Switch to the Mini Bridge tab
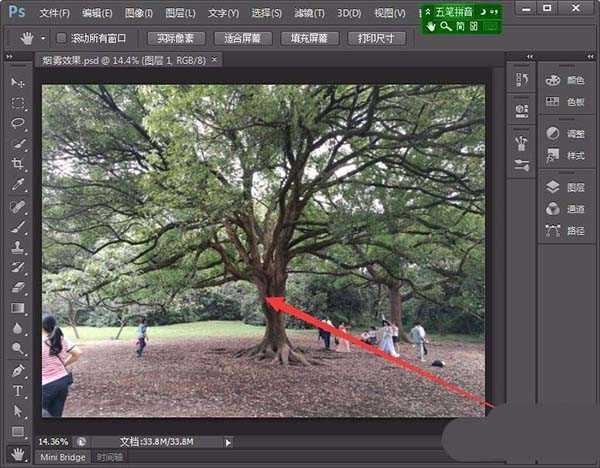The width and height of the screenshot is (600, 468). pos(62,456)
